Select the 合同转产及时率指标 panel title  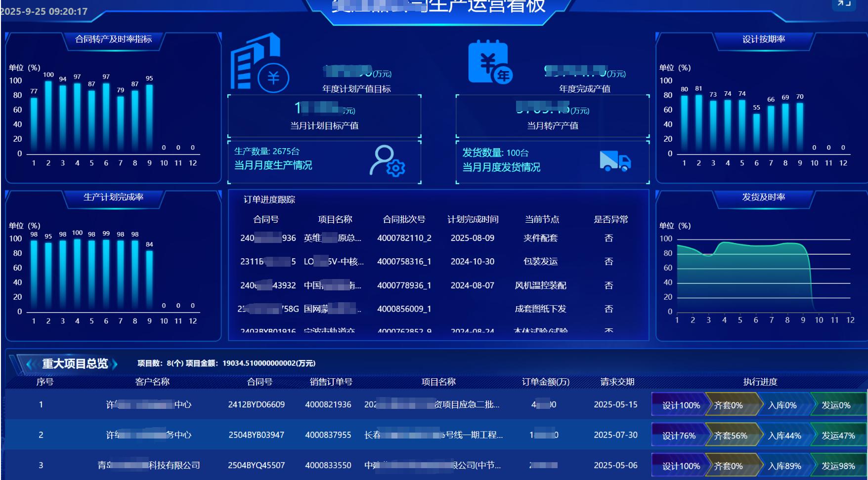[x=113, y=39]
